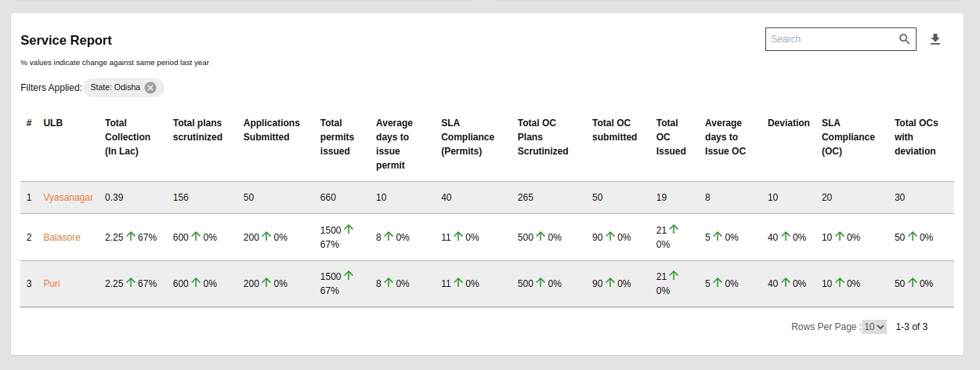Click the Average days to Issue OC header
This screenshot has height=370, width=980.
pos(725,137)
